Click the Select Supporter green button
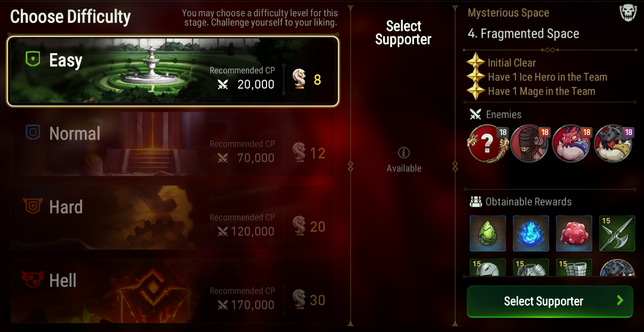This screenshot has height=332, width=644. click(550, 301)
